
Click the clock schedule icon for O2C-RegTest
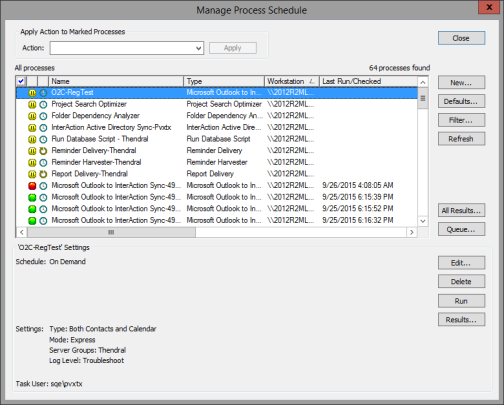click(43, 93)
